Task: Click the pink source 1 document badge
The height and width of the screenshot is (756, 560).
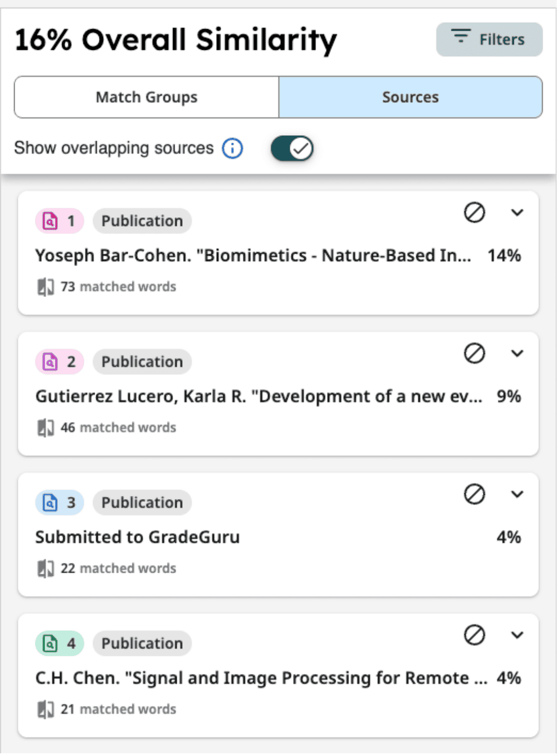Action: (59, 222)
